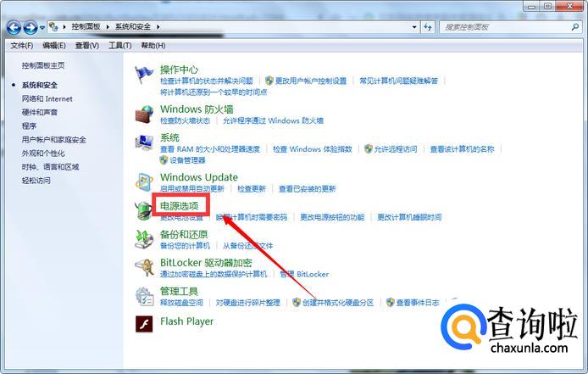Open the 操作中心 heading
This screenshot has width=588, height=374.
(x=180, y=70)
